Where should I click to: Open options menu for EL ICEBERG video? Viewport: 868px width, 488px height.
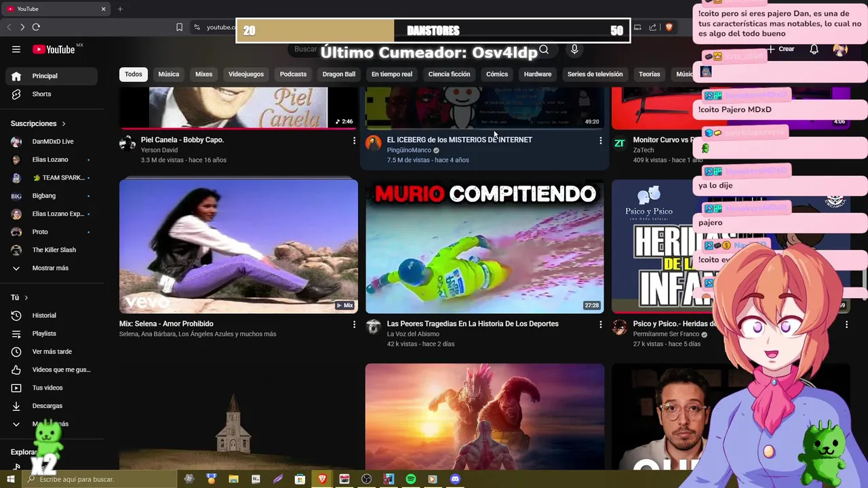click(600, 140)
